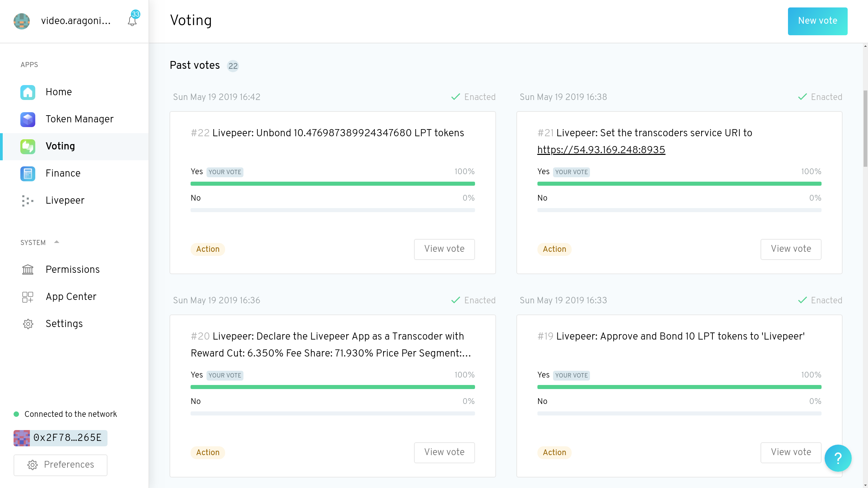Click the Voting thumbs icon

(x=28, y=146)
